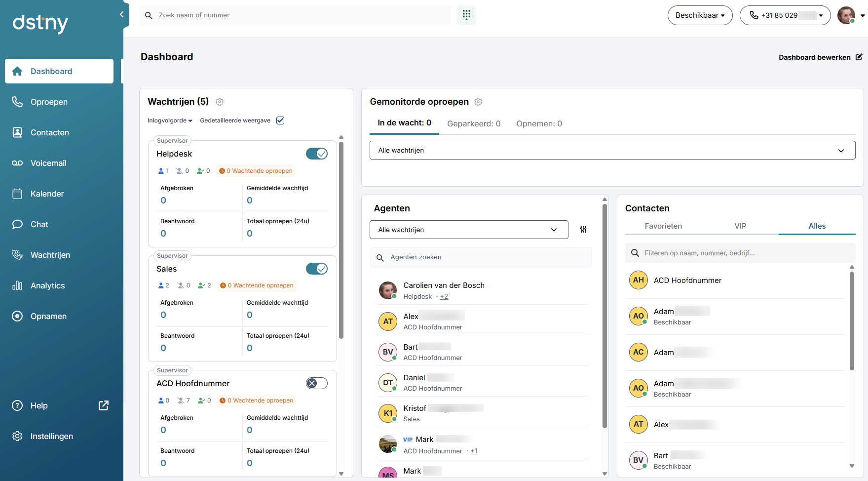This screenshot has height=481, width=868.
Task: Click the +2 link under Carolien
Action: (x=444, y=297)
